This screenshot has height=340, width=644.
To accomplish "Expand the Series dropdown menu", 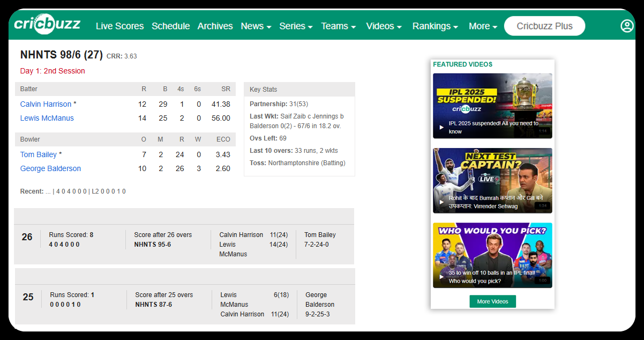I will point(296,26).
